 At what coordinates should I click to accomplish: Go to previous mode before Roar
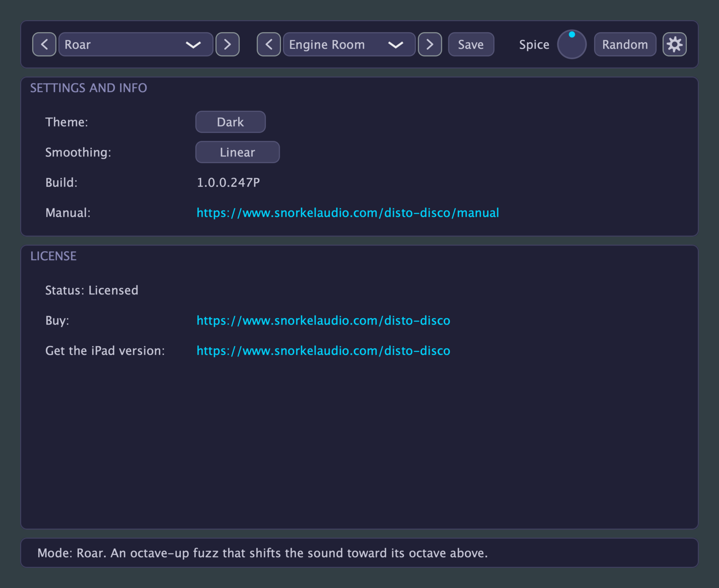tap(44, 44)
